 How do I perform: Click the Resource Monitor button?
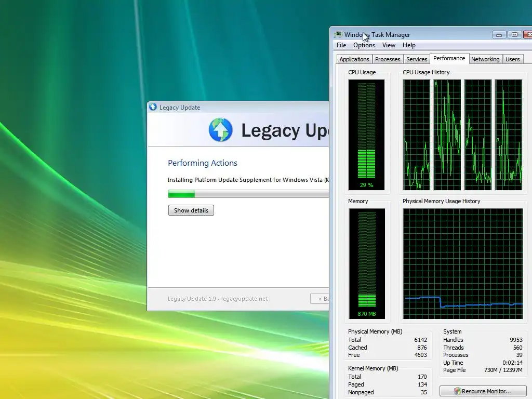(483, 391)
